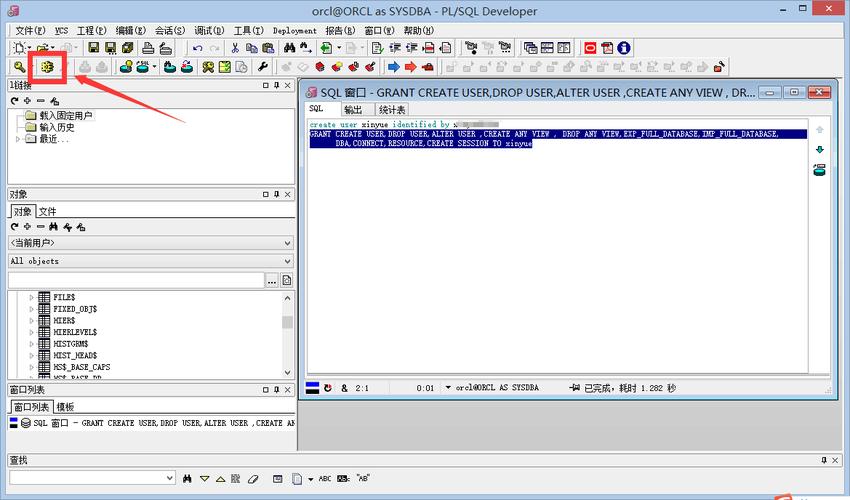
Task: Toggle the quoted "AB" search option
Action: pos(363,478)
